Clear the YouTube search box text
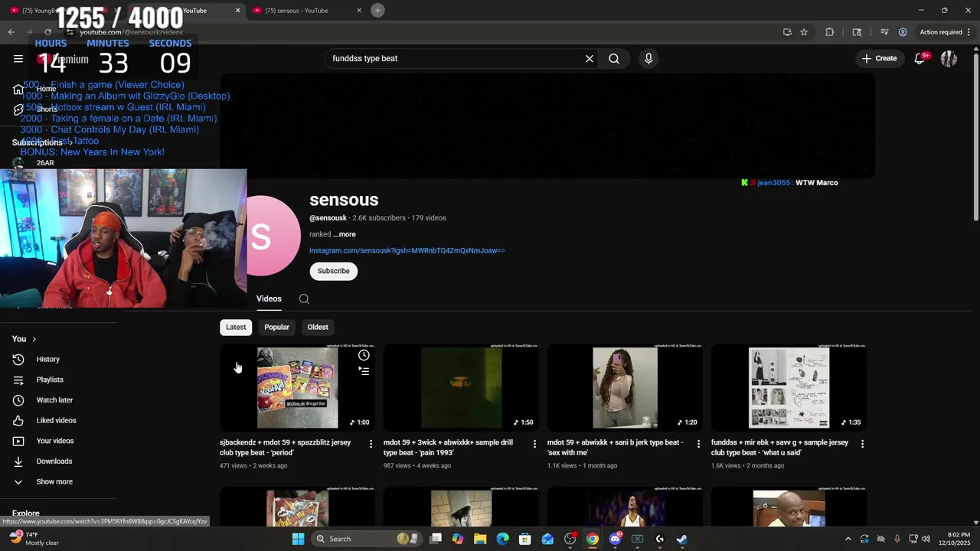Screen dimensions: 980x551 pos(590,58)
